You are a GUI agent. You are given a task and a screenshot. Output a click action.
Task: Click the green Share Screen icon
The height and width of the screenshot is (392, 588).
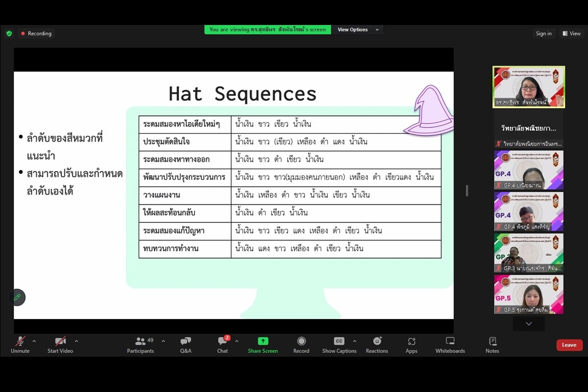pos(263,341)
